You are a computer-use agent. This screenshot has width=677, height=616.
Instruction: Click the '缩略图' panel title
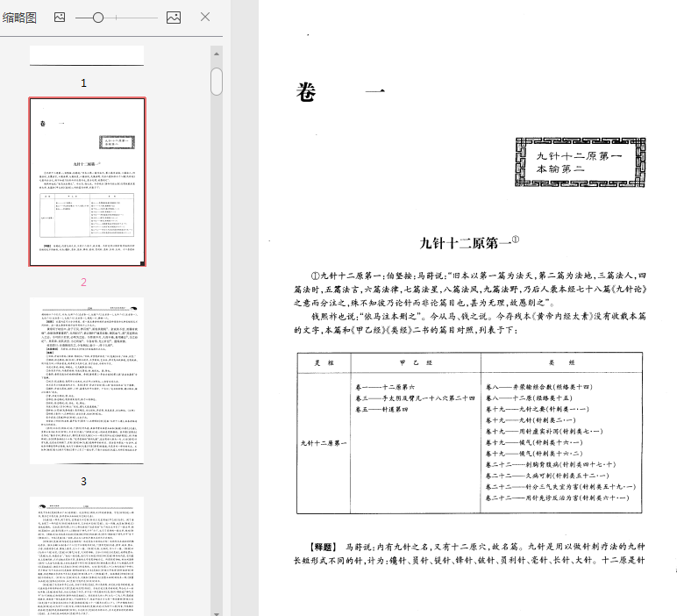click(19, 18)
